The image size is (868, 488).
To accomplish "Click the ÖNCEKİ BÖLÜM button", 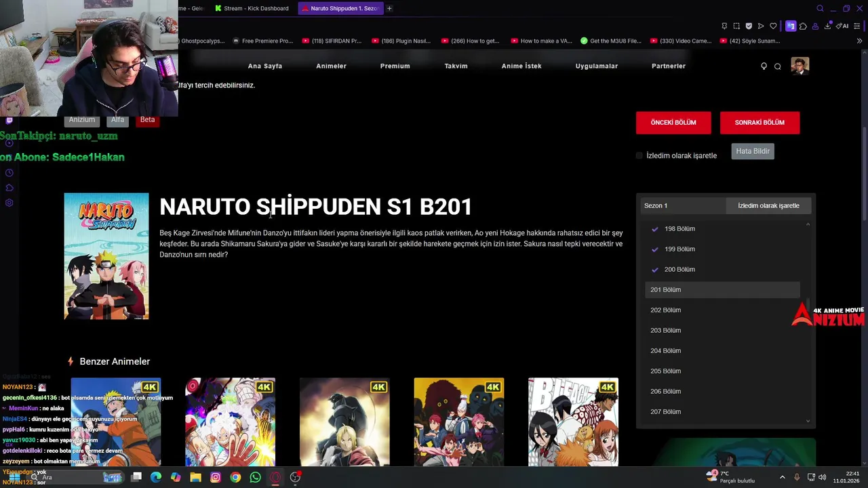I will click(x=673, y=123).
